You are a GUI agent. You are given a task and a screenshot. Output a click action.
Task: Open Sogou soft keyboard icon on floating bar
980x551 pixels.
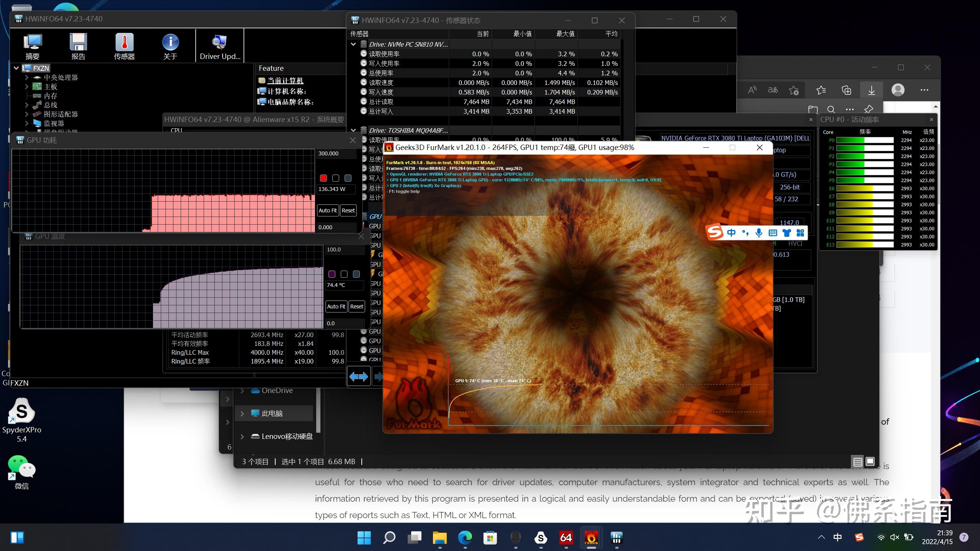coord(773,233)
